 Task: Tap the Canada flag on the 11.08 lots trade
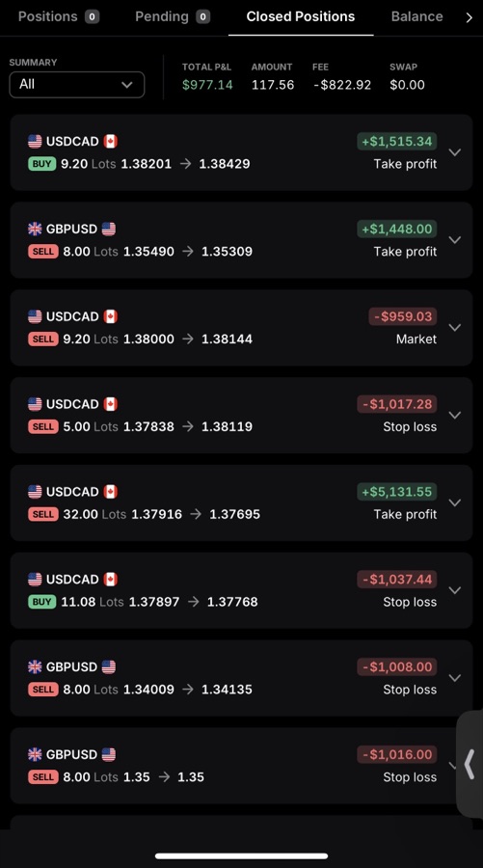click(111, 579)
